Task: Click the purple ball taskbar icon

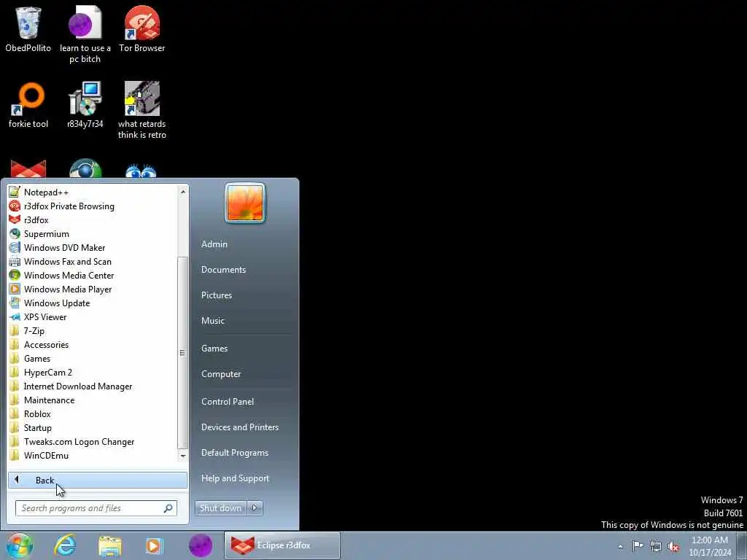Action: [x=201, y=545]
